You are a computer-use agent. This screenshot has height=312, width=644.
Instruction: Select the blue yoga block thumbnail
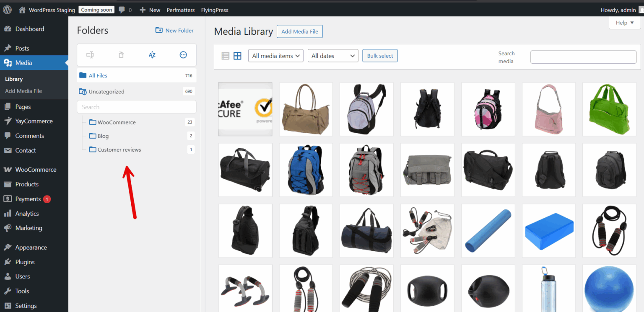(x=549, y=231)
